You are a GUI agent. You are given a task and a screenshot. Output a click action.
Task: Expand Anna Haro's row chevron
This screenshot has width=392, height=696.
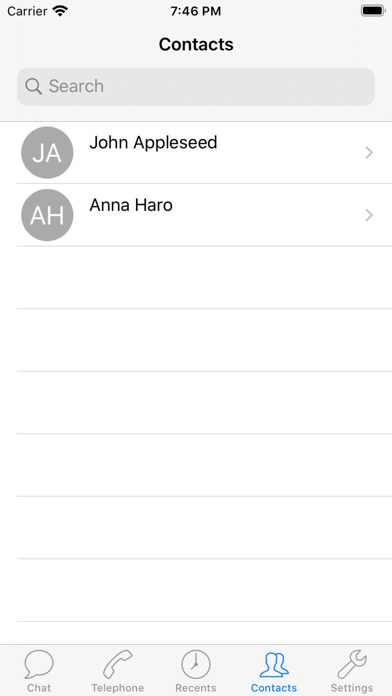[369, 215]
